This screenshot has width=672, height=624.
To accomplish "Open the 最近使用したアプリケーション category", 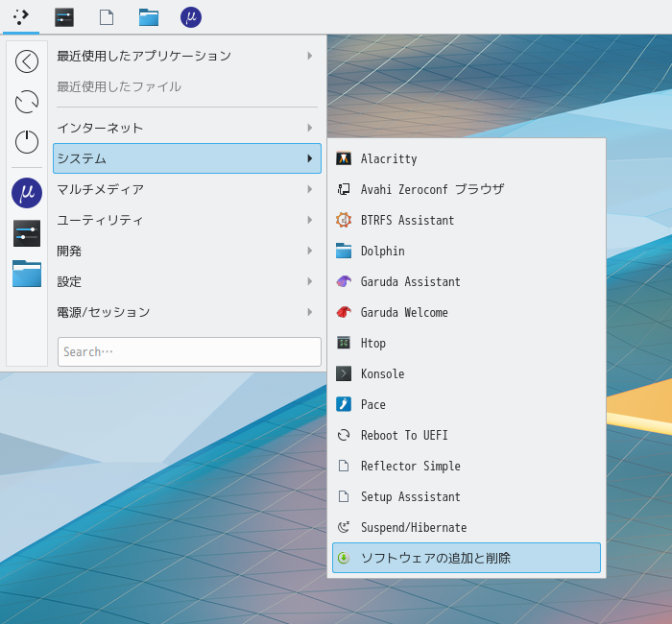I will [x=187, y=56].
